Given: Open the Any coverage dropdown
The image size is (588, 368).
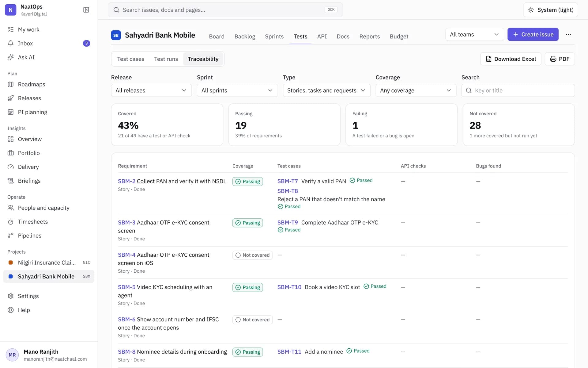Looking at the screenshot, I should 416,90.
